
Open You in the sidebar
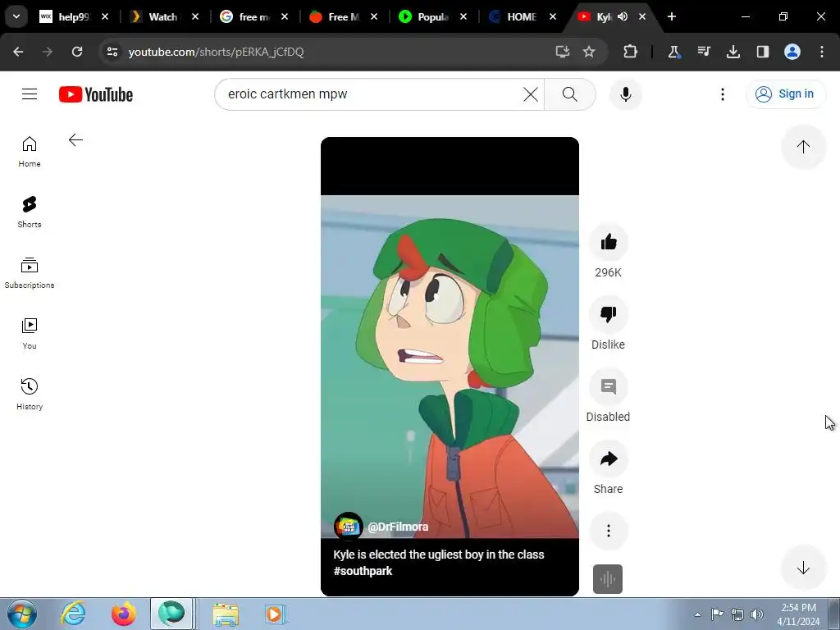point(30,333)
